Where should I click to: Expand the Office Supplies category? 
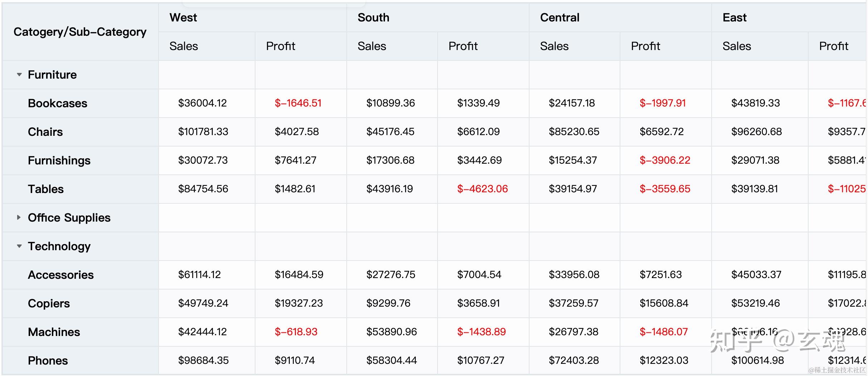[x=19, y=217]
